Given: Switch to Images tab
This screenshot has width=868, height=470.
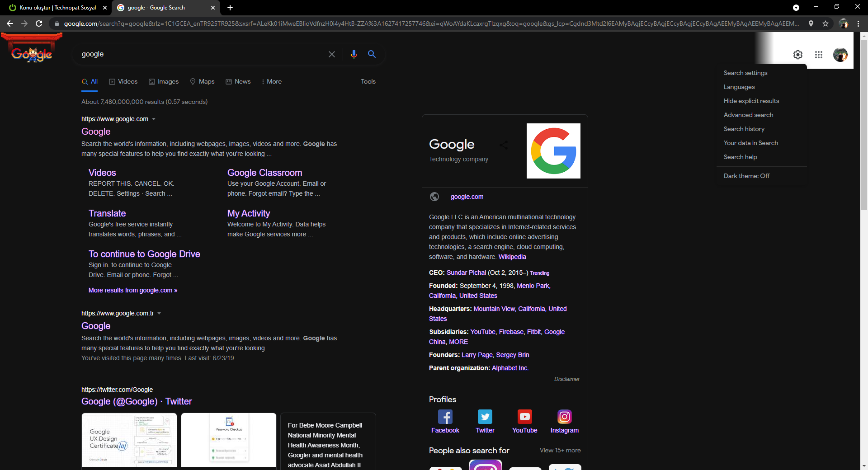Looking at the screenshot, I should coord(164,81).
